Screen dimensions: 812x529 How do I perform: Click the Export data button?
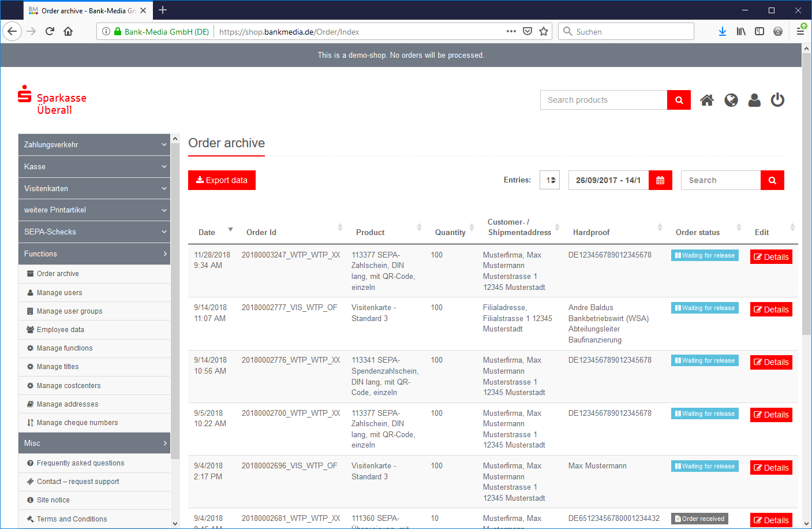tap(222, 180)
